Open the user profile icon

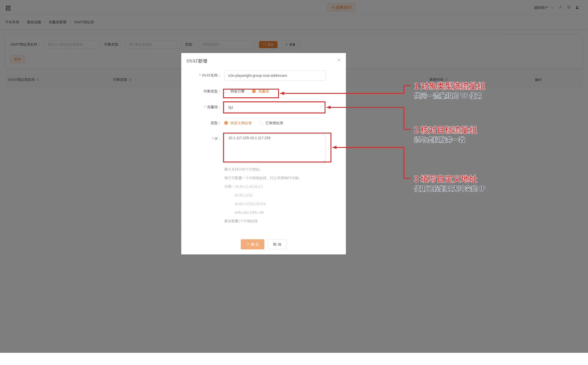[x=577, y=7]
